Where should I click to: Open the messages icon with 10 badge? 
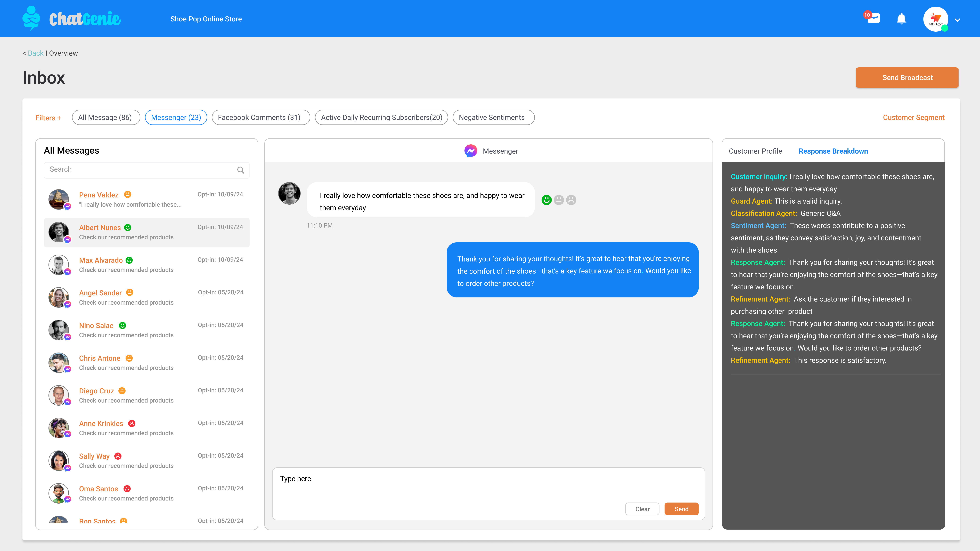pos(872,18)
